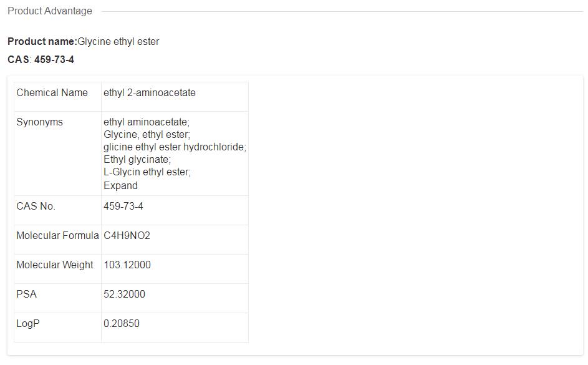Select the LogP row label

pos(28,324)
